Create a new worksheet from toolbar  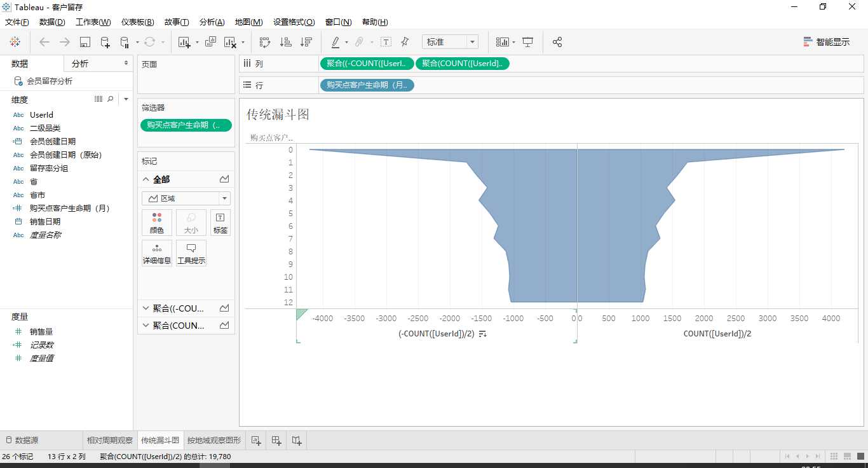pyautogui.click(x=185, y=42)
